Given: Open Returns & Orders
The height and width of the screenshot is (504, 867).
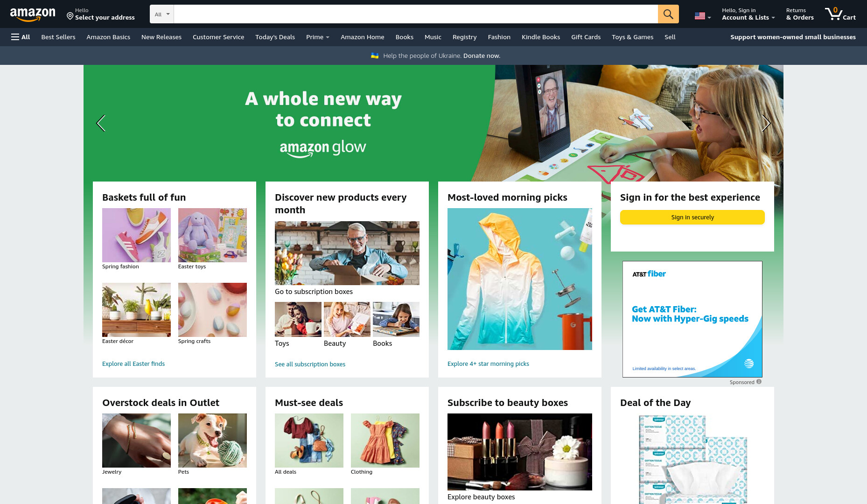Looking at the screenshot, I should pos(800,14).
